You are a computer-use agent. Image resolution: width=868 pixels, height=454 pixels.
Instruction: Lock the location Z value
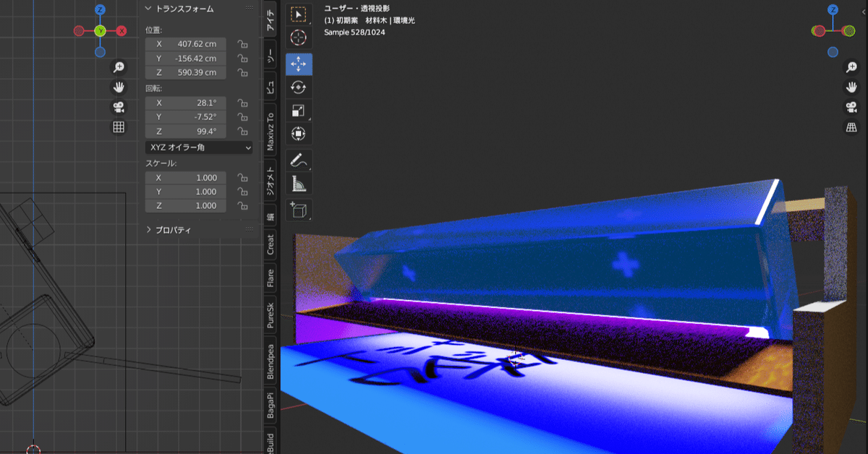(243, 73)
